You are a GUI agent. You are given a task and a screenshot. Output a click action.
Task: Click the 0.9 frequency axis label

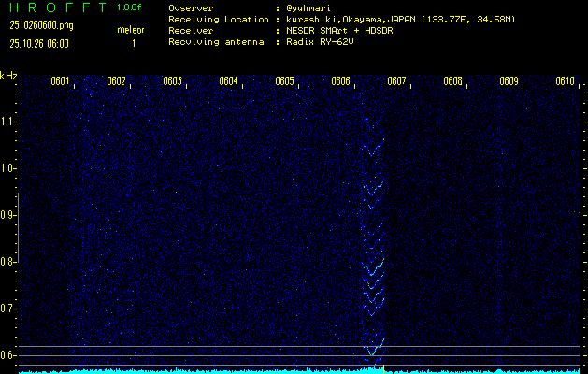[8, 215]
